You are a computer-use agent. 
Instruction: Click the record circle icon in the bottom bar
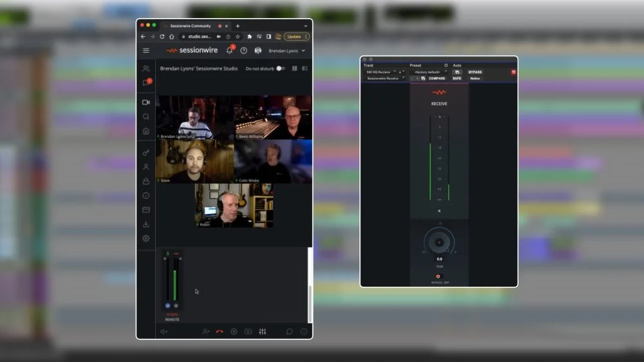click(234, 332)
